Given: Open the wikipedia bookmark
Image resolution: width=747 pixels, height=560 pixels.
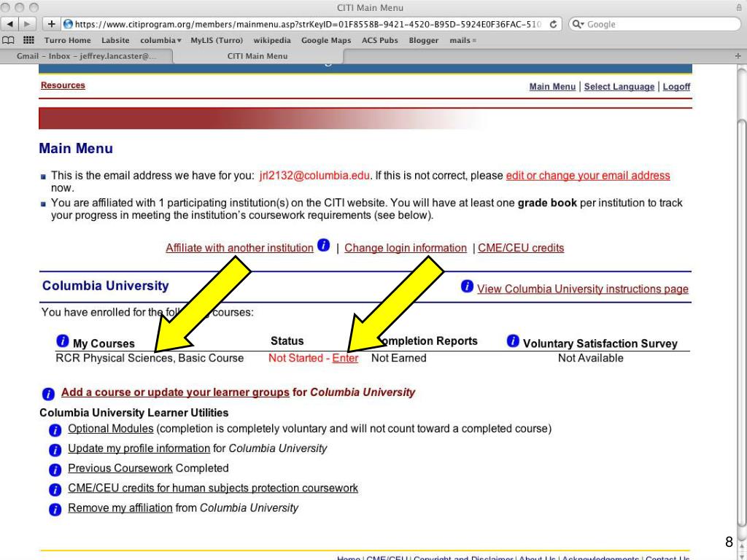Looking at the screenshot, I should coord(272,41).
